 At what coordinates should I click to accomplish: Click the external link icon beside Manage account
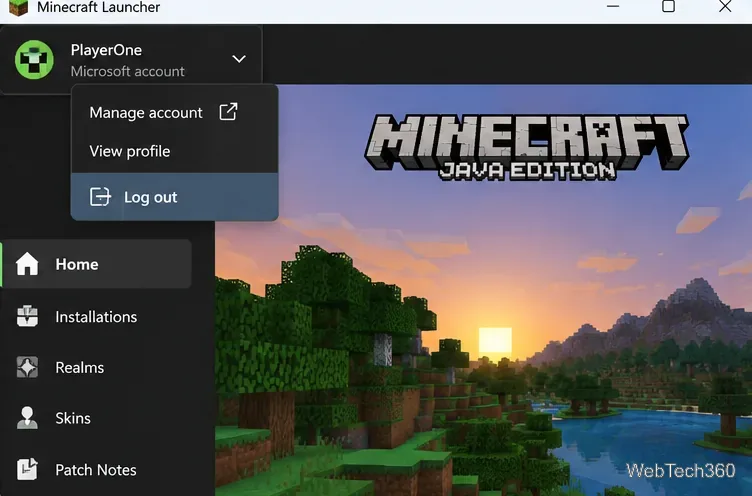(228, 112)
